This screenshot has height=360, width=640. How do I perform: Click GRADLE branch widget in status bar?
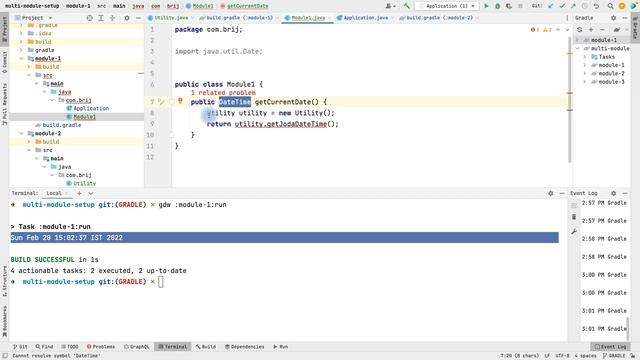[613, 356]
